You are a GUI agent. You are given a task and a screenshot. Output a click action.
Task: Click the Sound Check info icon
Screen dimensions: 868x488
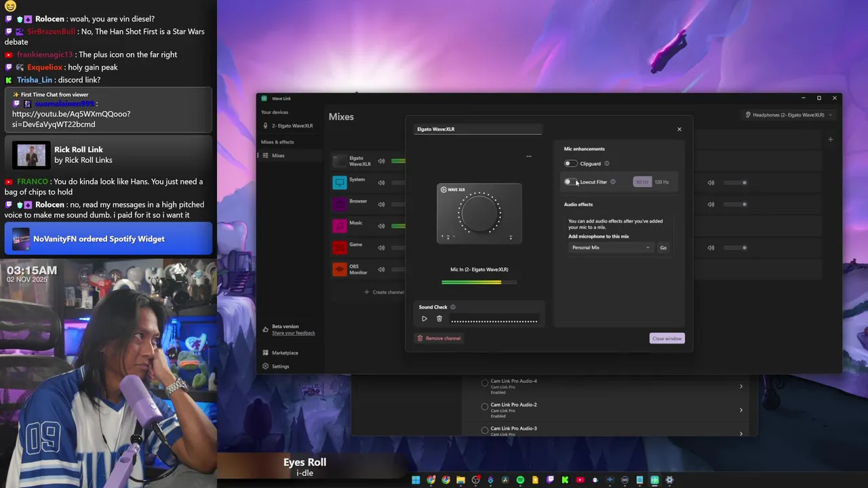coord(453,307)
